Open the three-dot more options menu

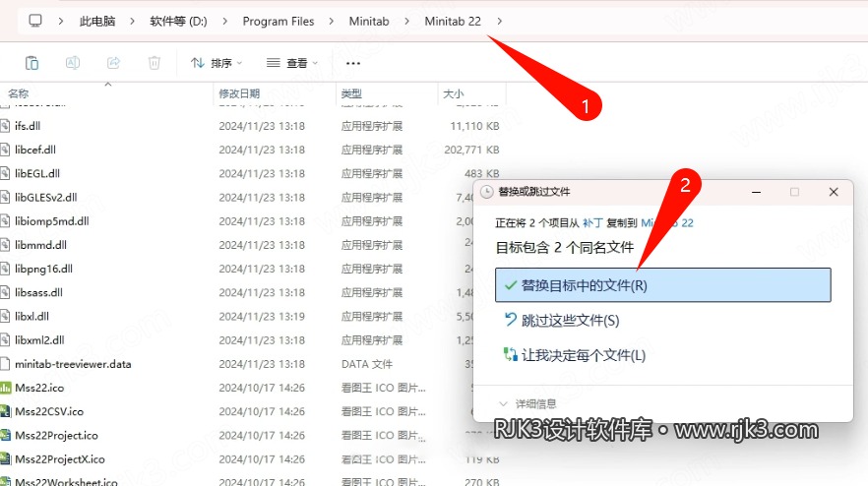coord(353,63)
